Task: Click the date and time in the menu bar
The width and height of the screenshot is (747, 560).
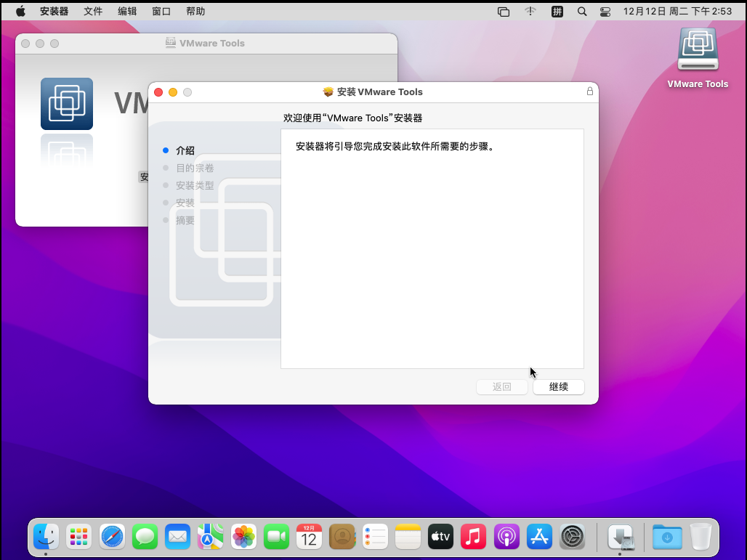Action: tap(677, 12)
